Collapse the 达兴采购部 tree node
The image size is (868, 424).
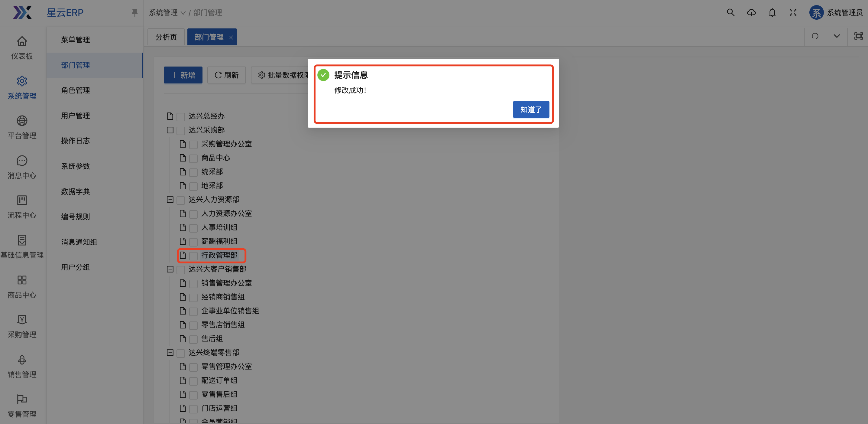coord(170,130)
